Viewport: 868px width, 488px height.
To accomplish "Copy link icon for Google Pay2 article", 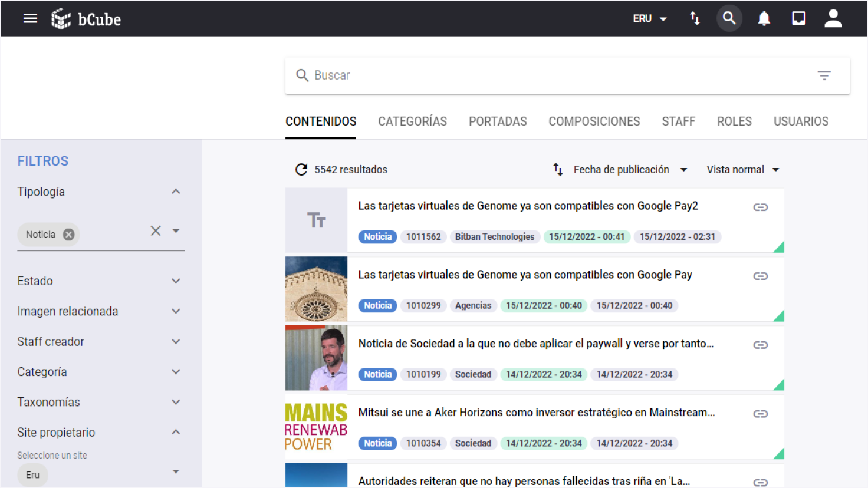I will [761, 207].
